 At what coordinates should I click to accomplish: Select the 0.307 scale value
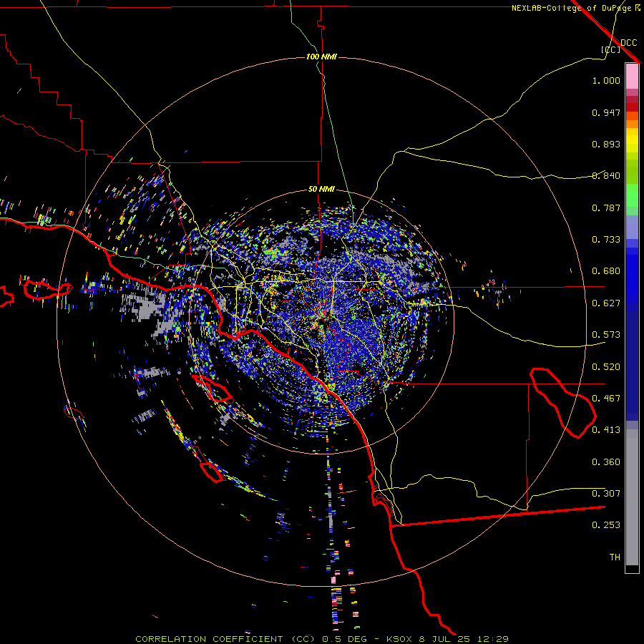[x=606, y=494]
